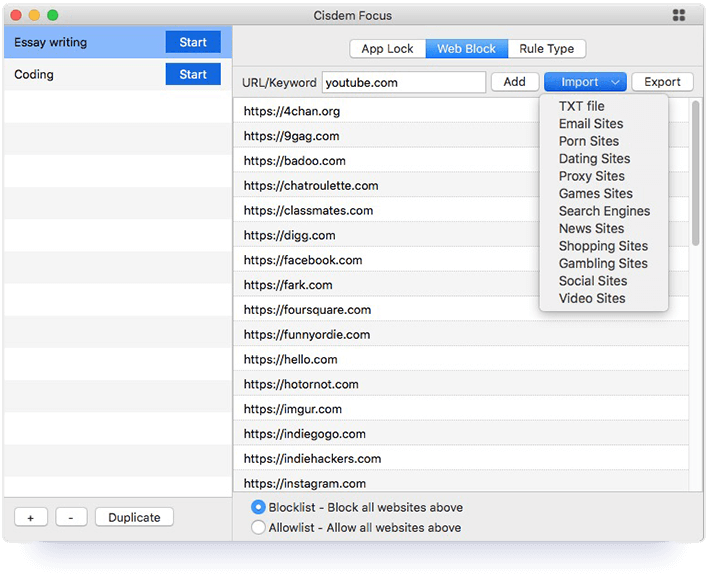Import Porn Sites list

(589, 141)
